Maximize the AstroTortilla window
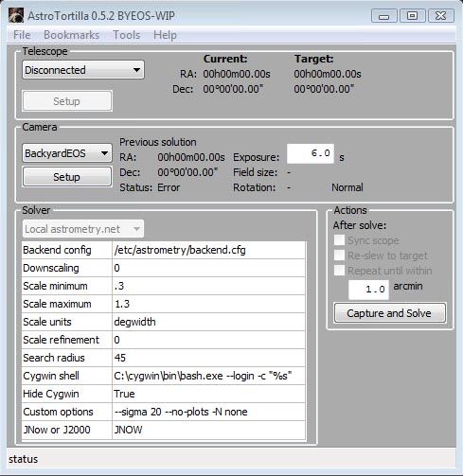Screen dimensions: 463x476 point(412,15)
